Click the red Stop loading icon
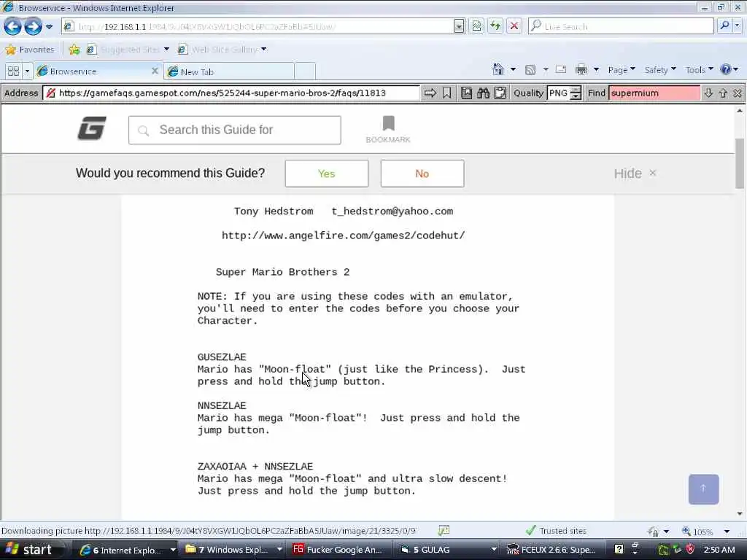The width and height of the screenshot is (747, 560). pyautogui.click(x=514, y=26)
